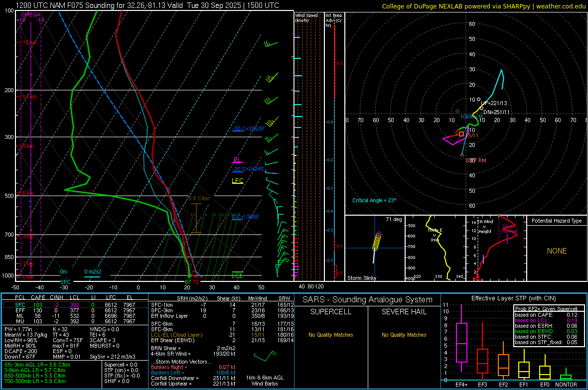Select the NONE hazard type text
The image size is (588, 390).
(x=557, y=251)
